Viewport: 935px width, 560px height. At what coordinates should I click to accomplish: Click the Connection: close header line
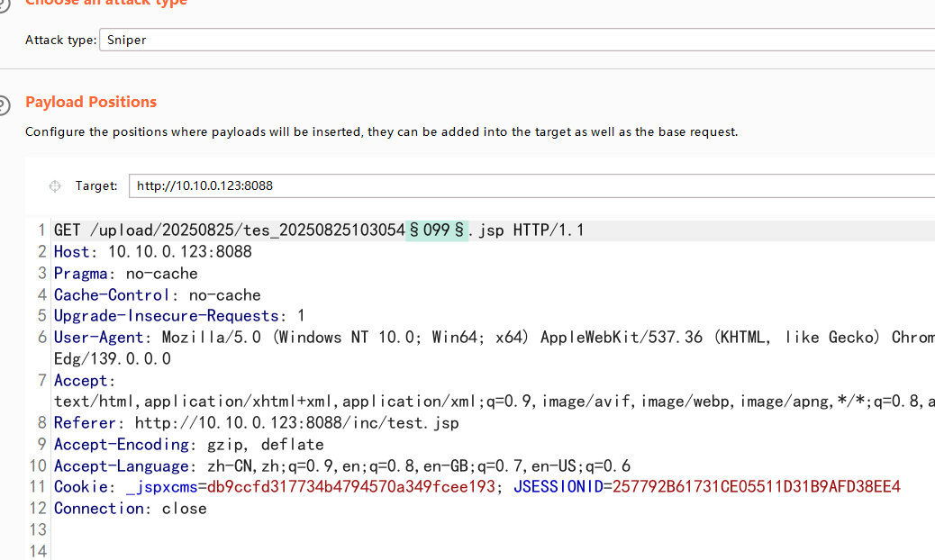pyautogui.click(x=130, y=509)
